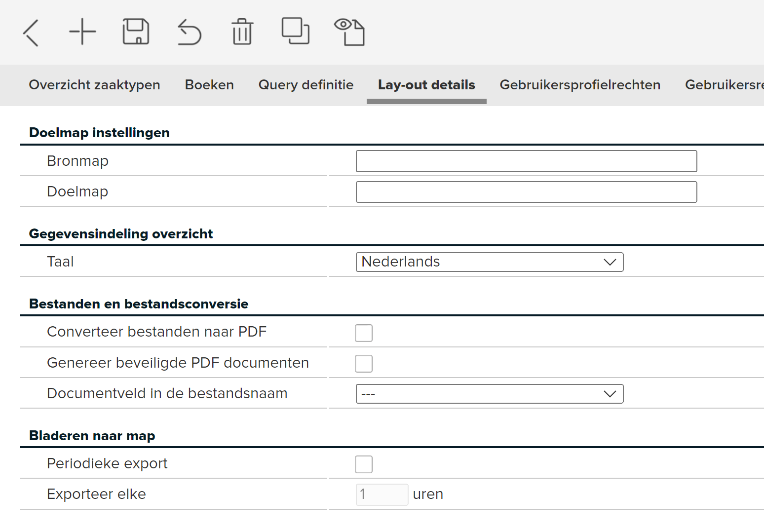Image resolution: width=764 pixels, height=532 pixels.
Task: Switch to the Boeken tab
Action: [209, 85]
